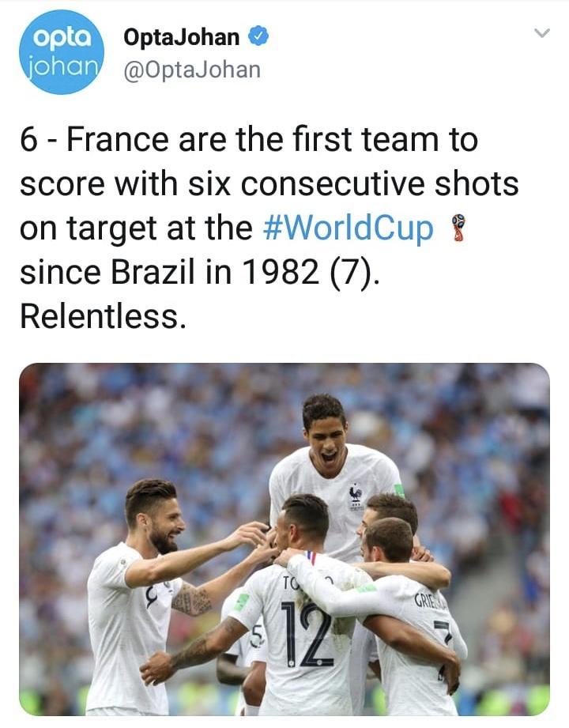Click the "score with six consecutive shots" line
Viewport: 569px width, 728px height.
[269, 183]
